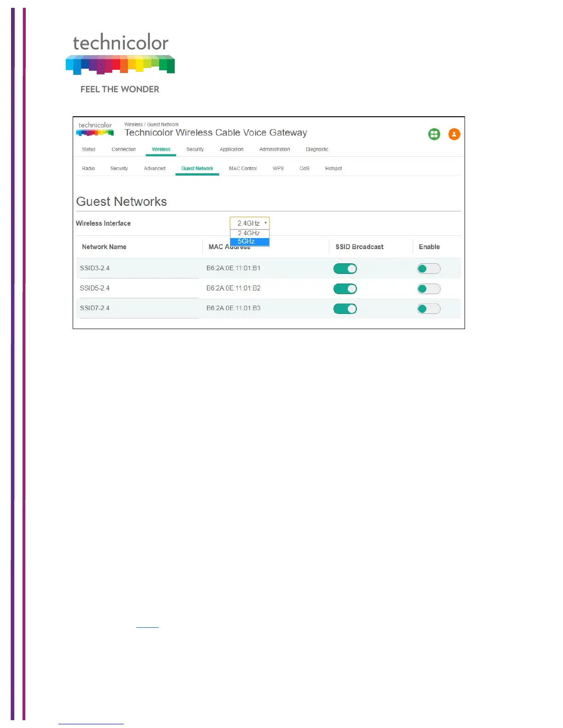Select the Wireless main menu
The image size is (563, 728).
[161, 149]
